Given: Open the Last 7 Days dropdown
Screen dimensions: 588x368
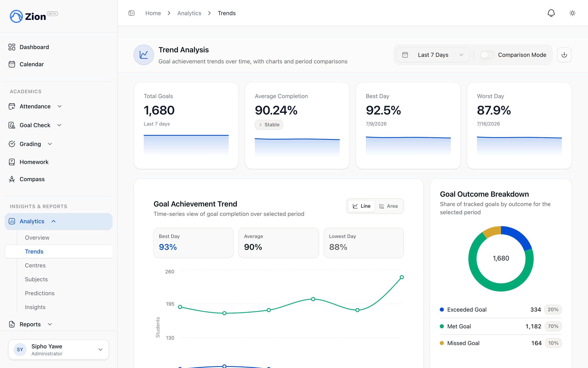Looking at the screenshot, I should coord(433,55).
